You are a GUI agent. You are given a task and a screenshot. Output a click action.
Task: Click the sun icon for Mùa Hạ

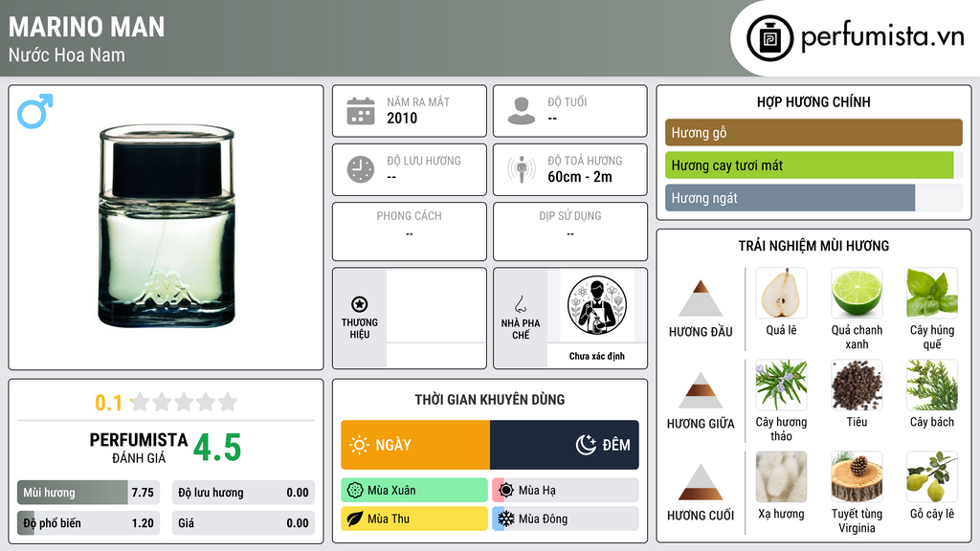click(x=506, y=491)
